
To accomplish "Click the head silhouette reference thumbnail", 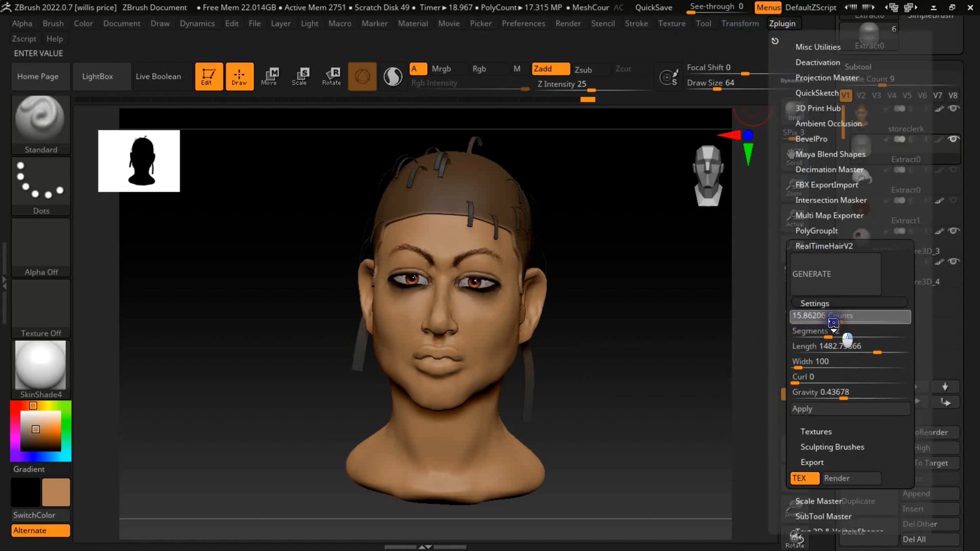I will tap(139, 161).
